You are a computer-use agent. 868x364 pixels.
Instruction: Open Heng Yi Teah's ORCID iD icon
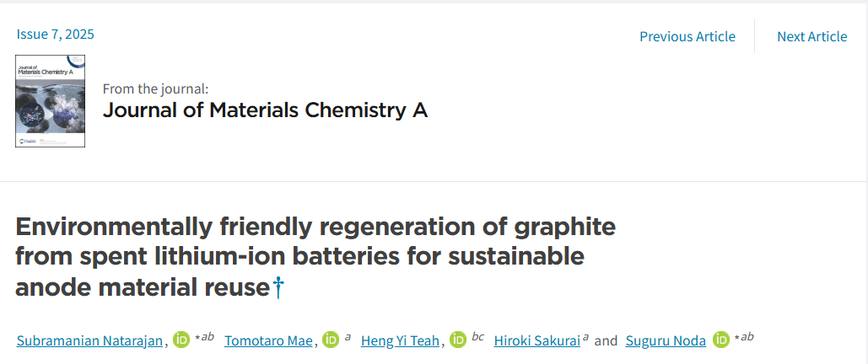pos(458,340)
